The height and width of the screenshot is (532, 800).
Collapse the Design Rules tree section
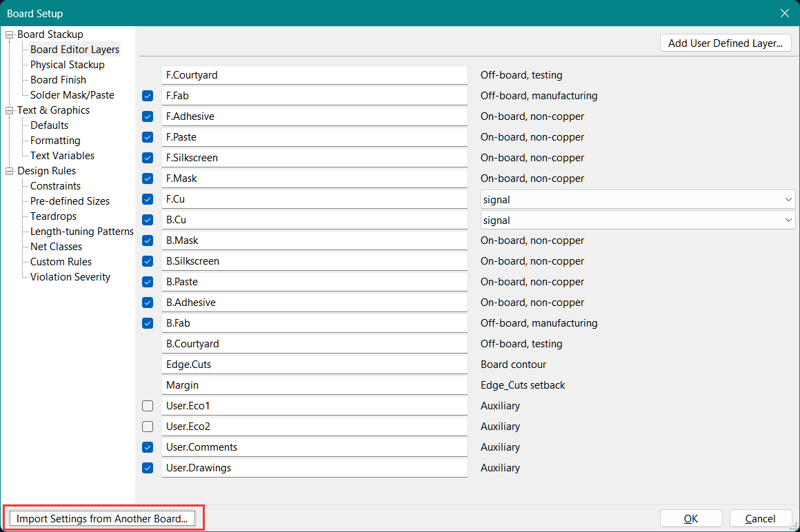tap(10, 171)
